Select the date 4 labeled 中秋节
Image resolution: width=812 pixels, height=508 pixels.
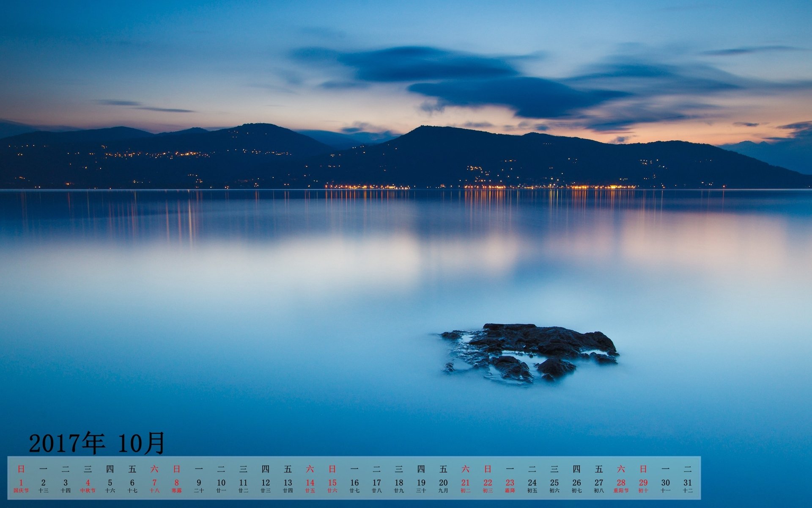tap(88, 483)
